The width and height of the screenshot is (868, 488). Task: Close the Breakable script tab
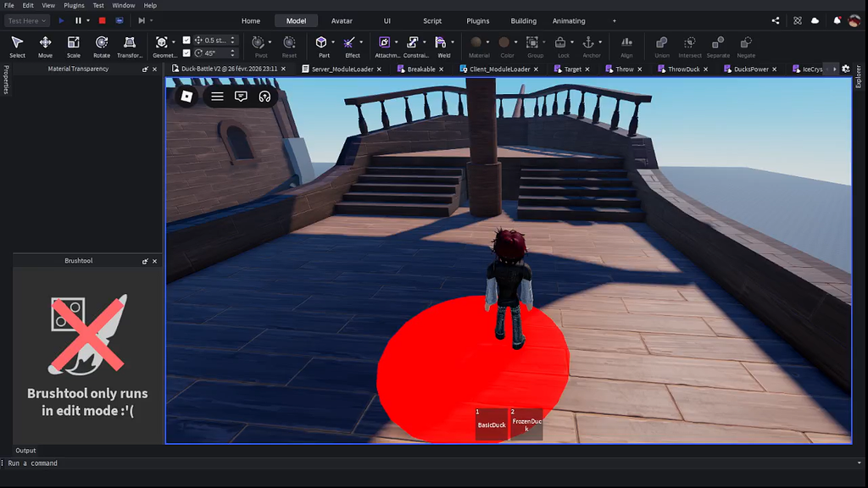[441, 69]
